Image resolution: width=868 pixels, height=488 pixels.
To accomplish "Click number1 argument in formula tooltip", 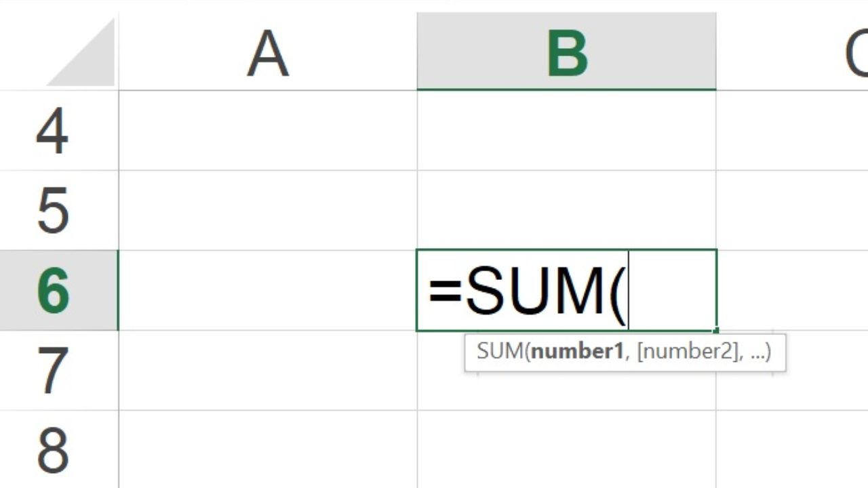I will (576, 352).
